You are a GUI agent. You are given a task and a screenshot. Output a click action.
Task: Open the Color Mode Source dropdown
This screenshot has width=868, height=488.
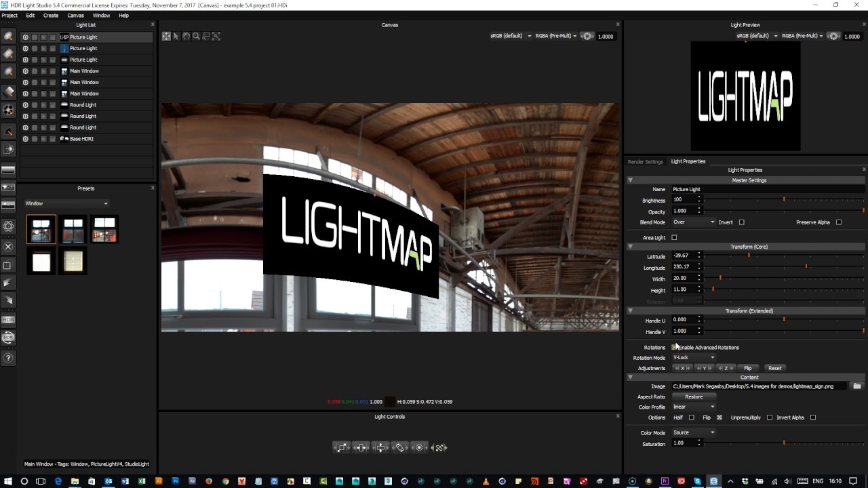(x=694, y=432)
